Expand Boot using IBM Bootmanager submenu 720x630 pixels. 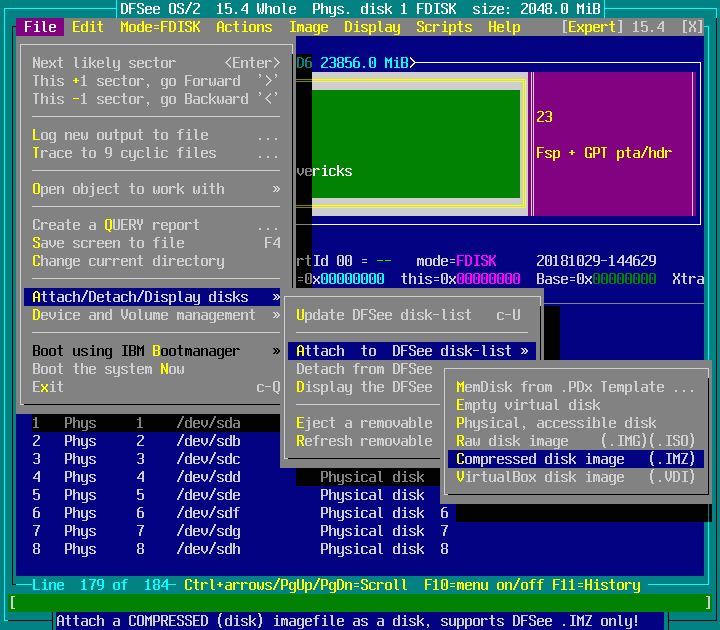pos(155,351)
